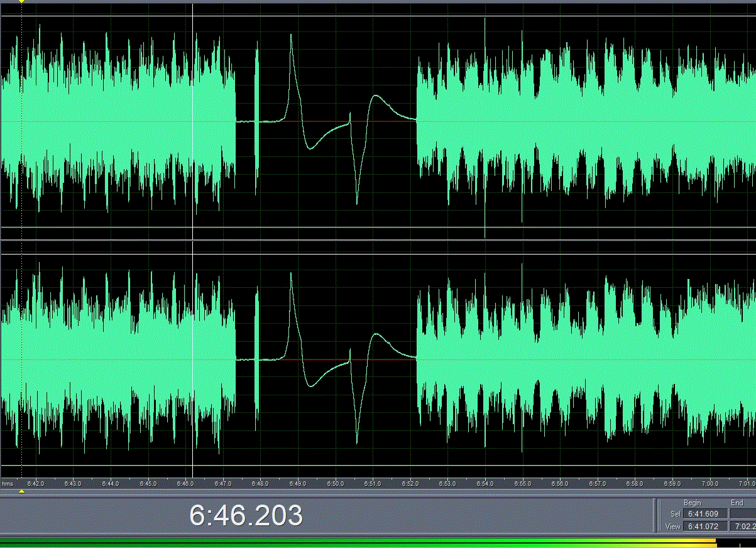Click the narrow burst near 6:48 in the top channel
Screen dimensions: 756x548
pos(256,119)
